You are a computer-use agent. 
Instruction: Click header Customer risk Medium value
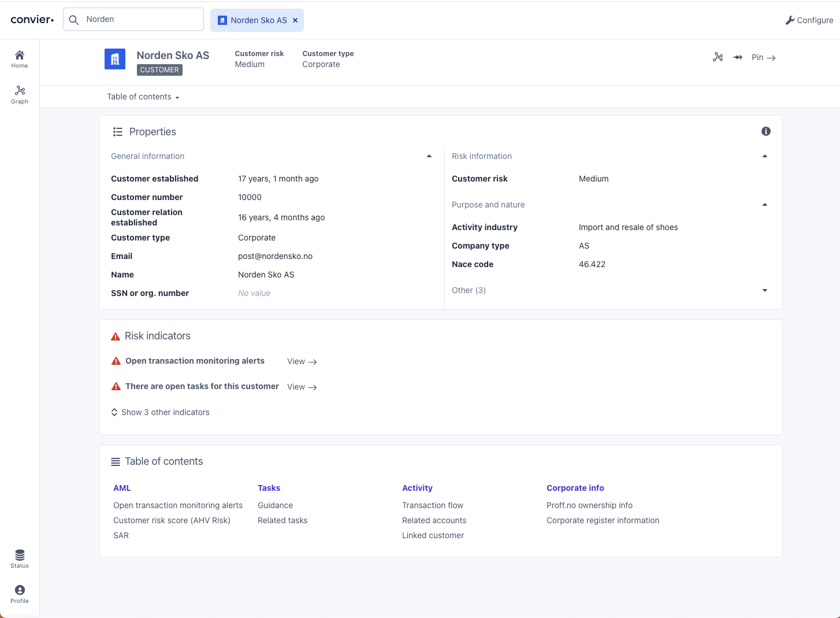point(250,64)
